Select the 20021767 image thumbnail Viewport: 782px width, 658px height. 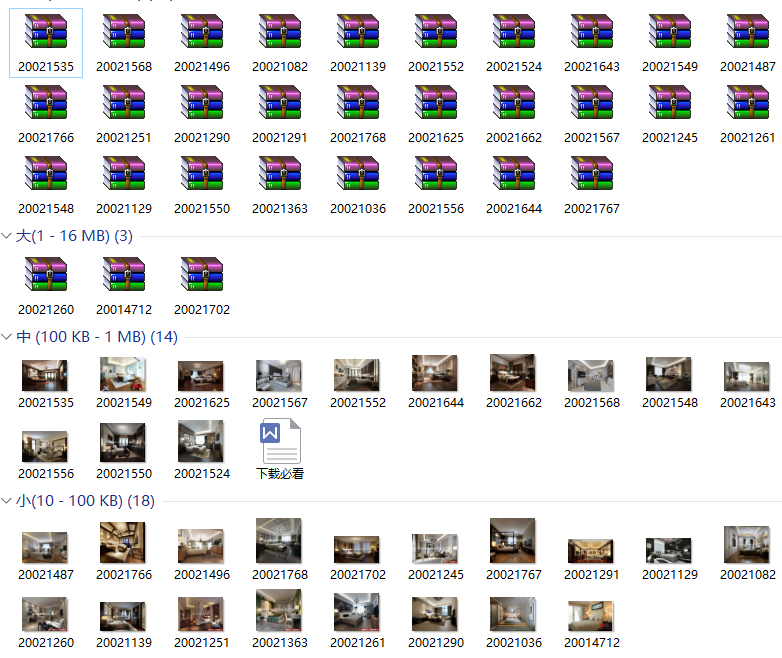tap(513, 541)
